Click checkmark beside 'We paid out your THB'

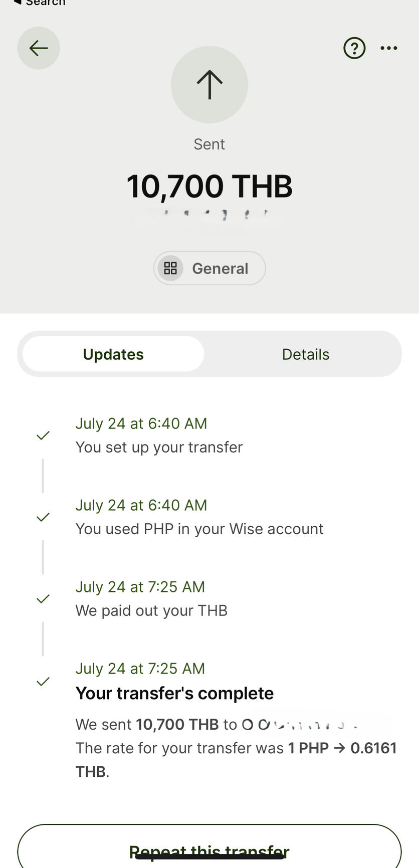point(43,598)
